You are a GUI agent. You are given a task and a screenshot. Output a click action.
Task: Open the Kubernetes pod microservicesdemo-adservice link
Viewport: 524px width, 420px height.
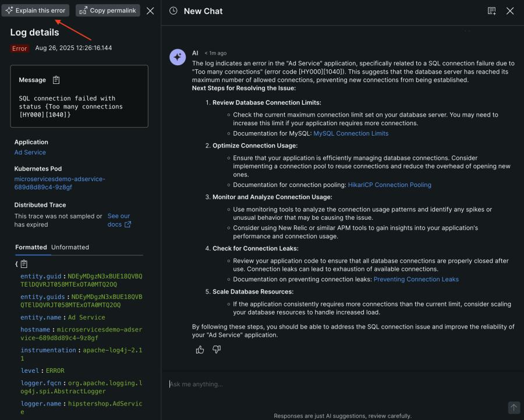point(59,183)
